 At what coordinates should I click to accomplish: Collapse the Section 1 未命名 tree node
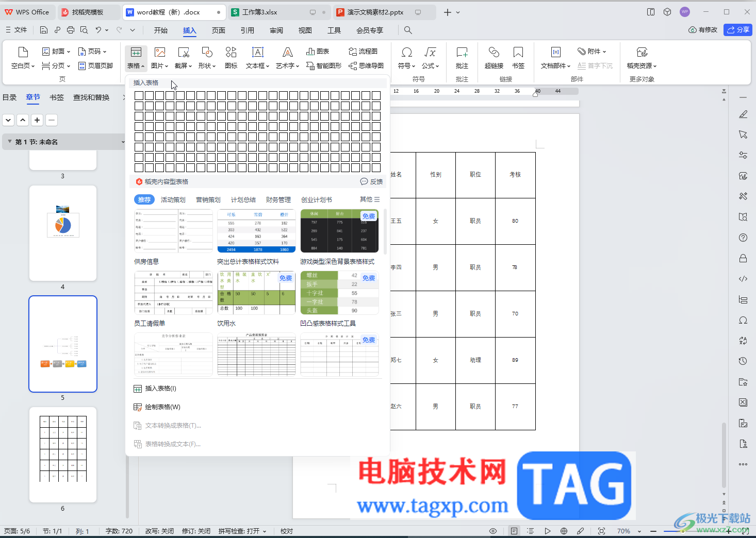click(10, 142)
